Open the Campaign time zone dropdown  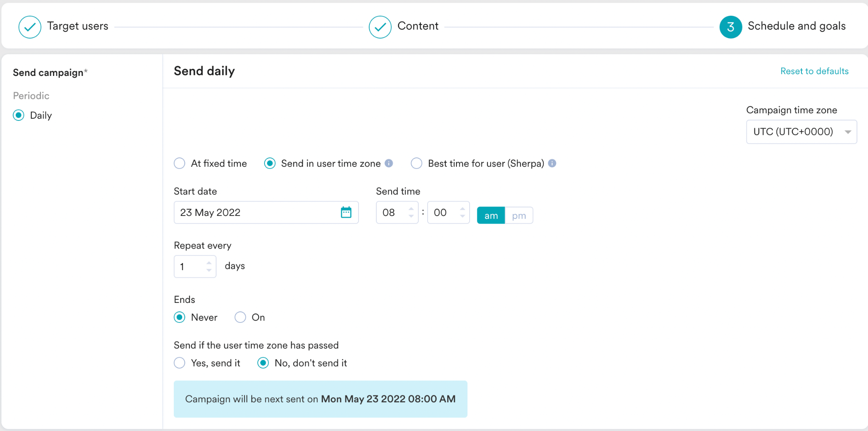(x=801, y=132)
